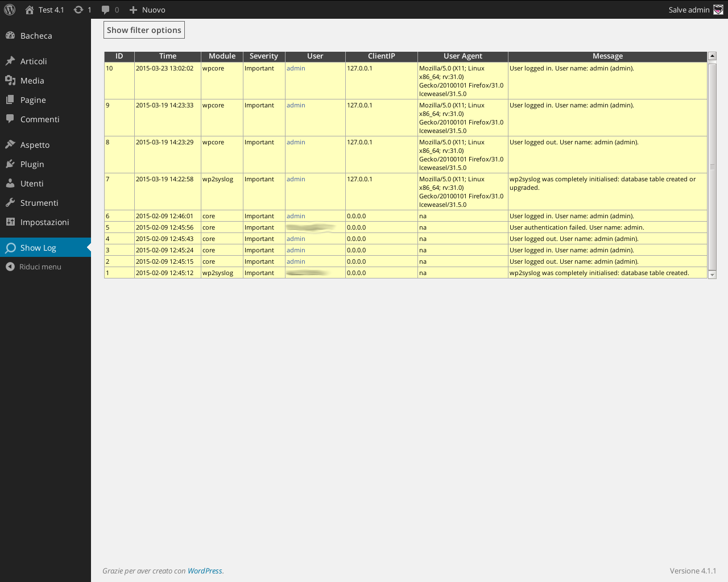Click the Aspetto paintbrush icon
Screen dimensions: 728x582
tap(10, 144)
